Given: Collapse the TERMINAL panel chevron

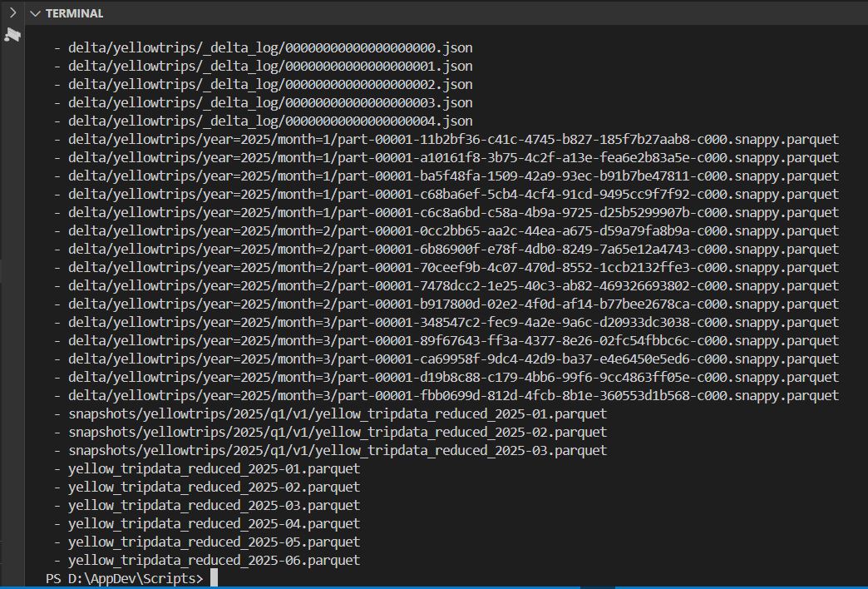Looking at the screenshot, I should pos(36,13).
